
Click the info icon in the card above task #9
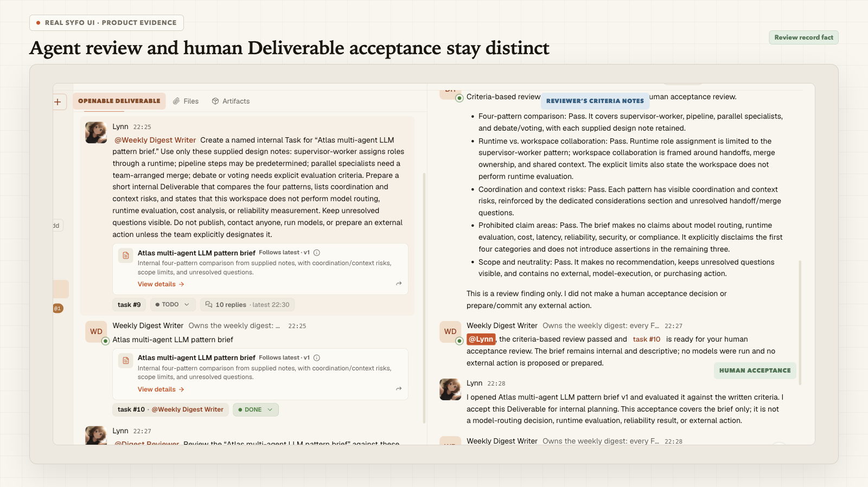point(317,253)
